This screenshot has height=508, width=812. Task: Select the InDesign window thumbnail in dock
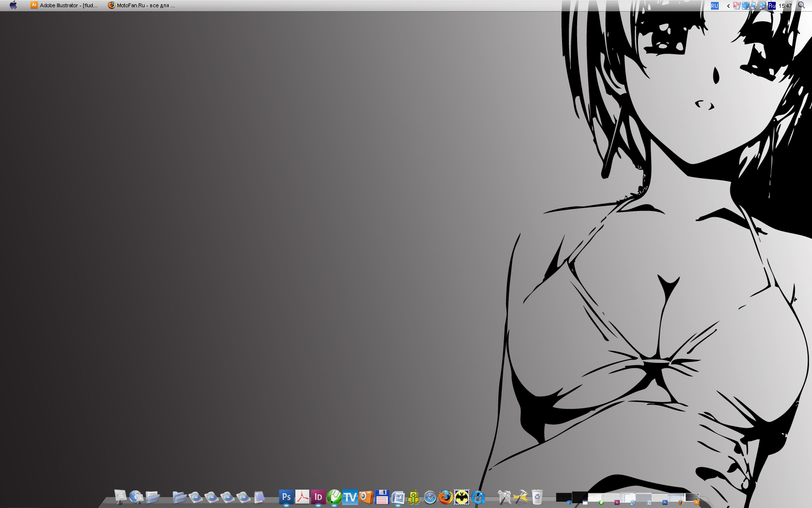[x=612, y=498]
